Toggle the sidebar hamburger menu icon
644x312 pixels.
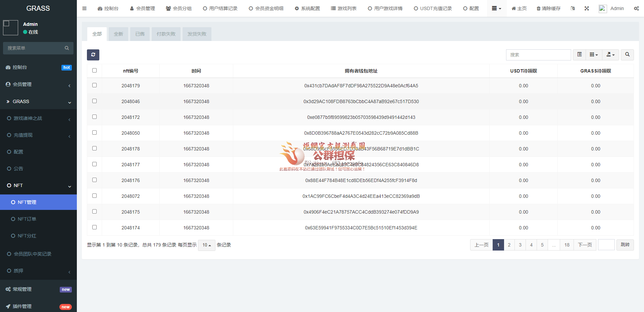tap(84, 8)
